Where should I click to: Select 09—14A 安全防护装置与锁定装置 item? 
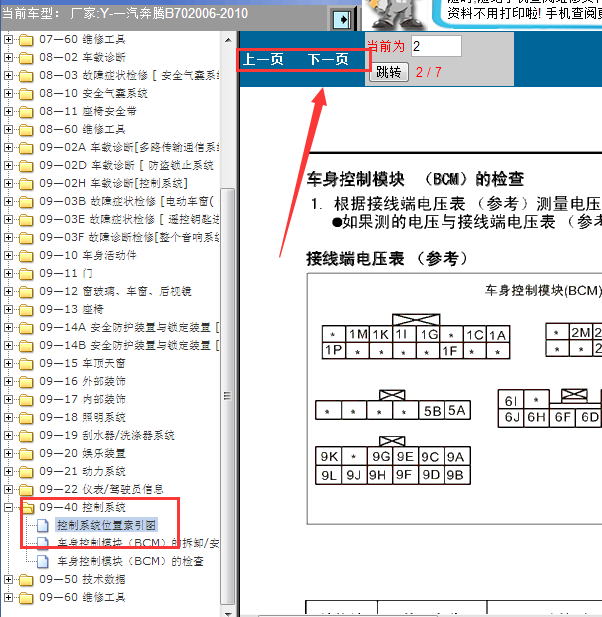(129, 327)
